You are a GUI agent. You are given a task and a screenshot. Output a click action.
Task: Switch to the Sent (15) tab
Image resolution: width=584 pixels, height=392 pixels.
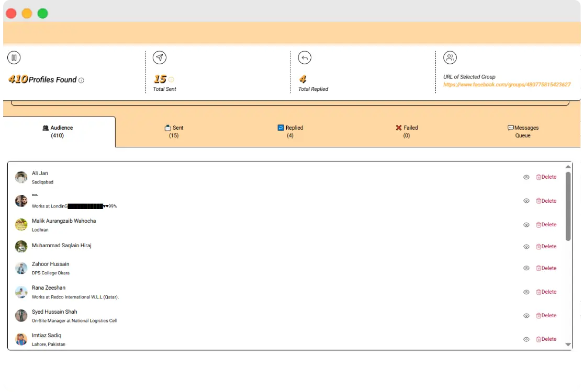point(174,132)
